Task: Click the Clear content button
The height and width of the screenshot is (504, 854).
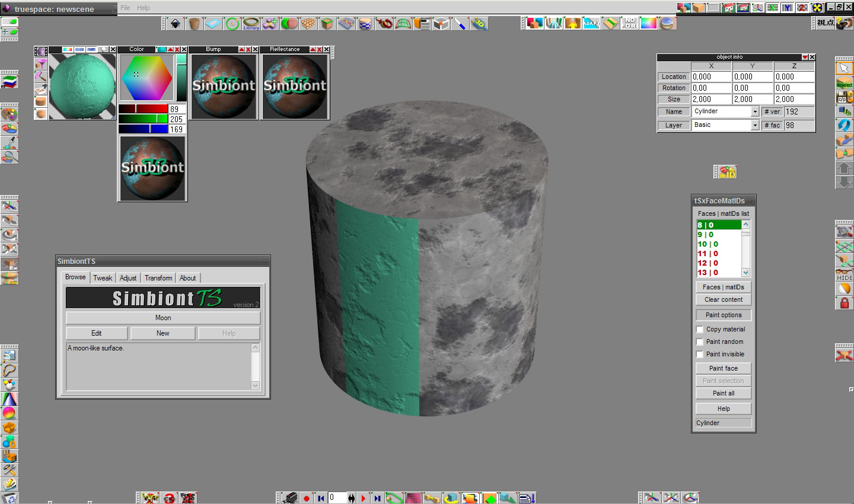Action: [724, 300]
